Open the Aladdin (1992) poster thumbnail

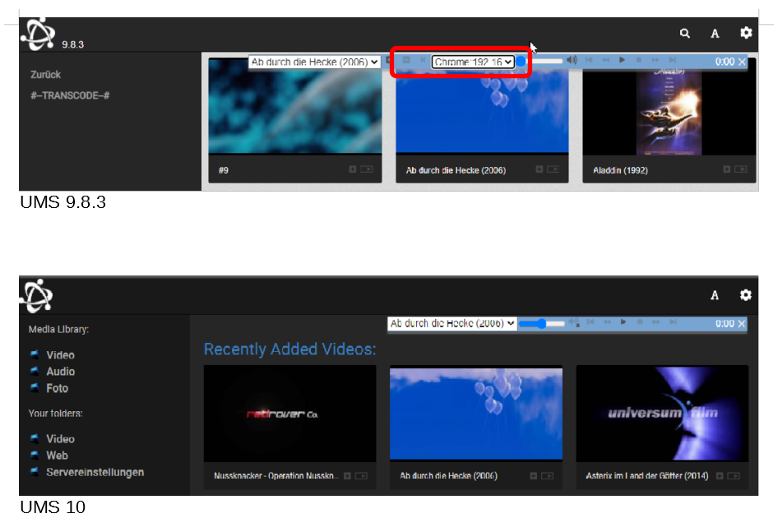tap(669, 113)
